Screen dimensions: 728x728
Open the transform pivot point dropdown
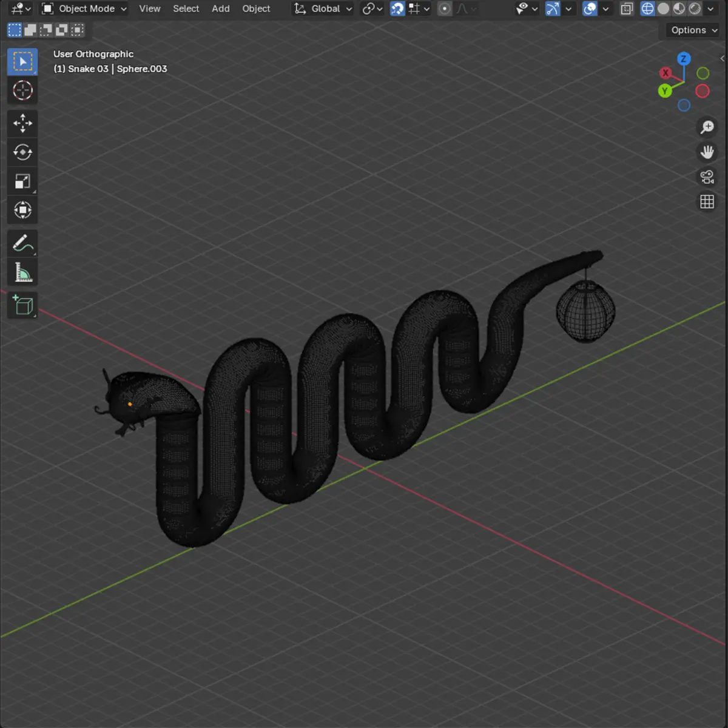pos(372,8)
